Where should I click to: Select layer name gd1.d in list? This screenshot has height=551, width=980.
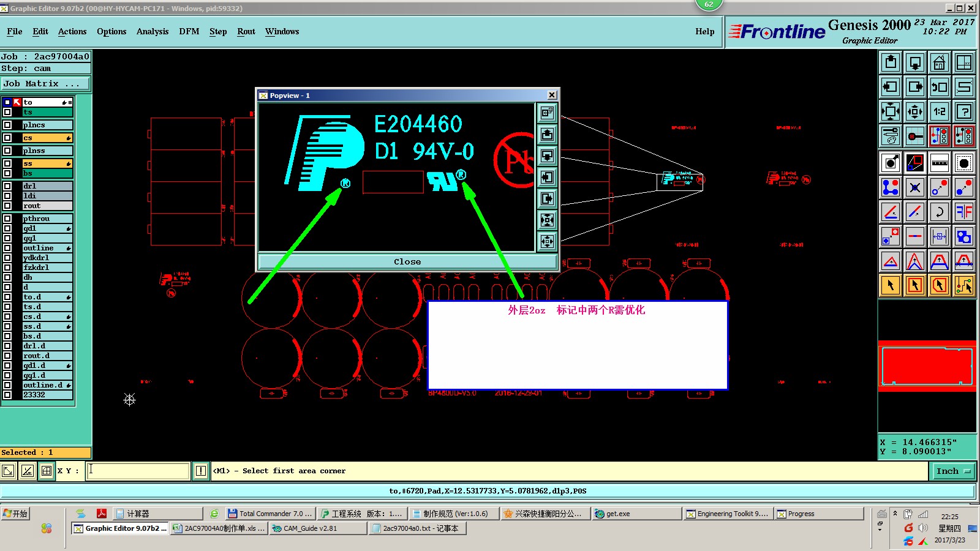[47, 365]
